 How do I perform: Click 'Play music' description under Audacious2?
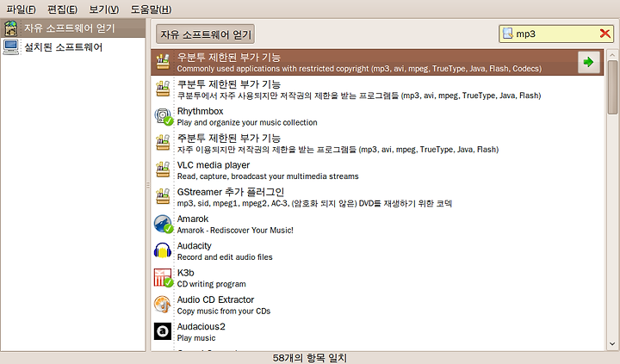pyautogui.click(x=196, y=338)
